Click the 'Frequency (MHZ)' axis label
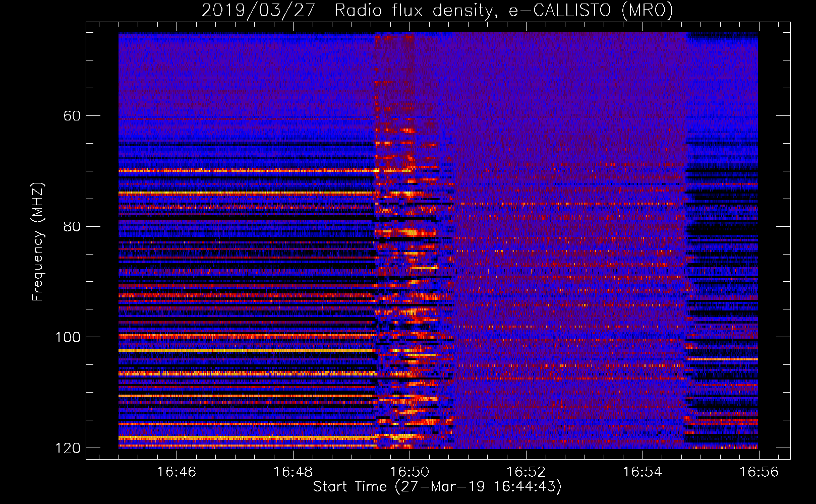Screen dimensions: 816x504 tap(38, 241)
